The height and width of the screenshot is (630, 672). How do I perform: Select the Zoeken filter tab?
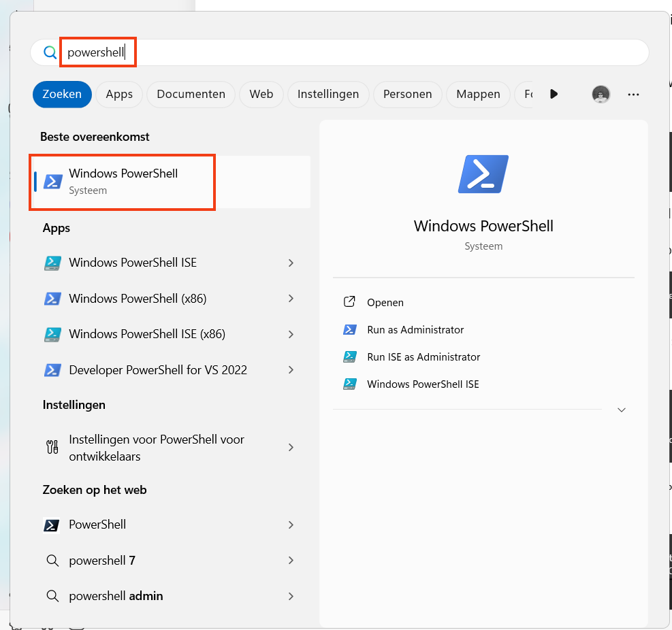tap(62, 94)
